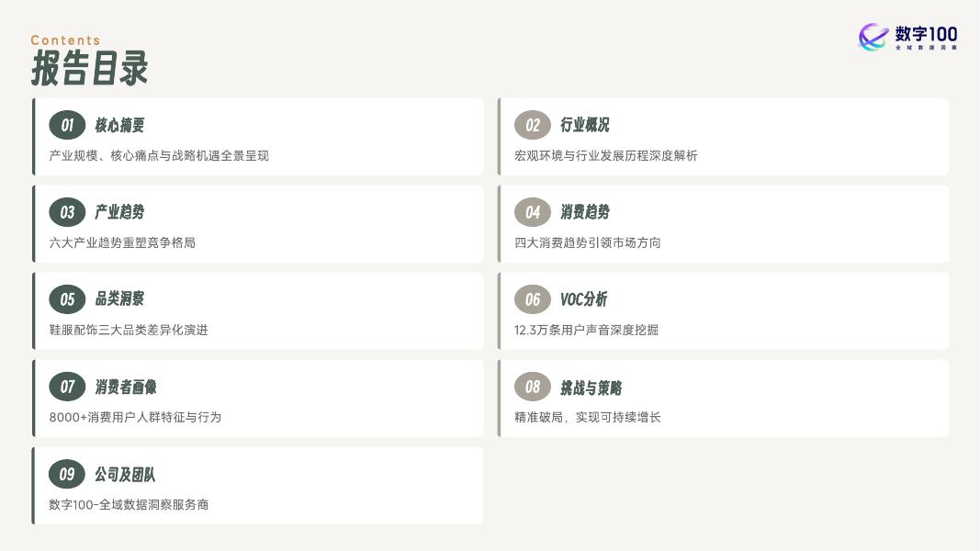
Task: Click the 报告目录 page title
Action: tap(89, 69)
